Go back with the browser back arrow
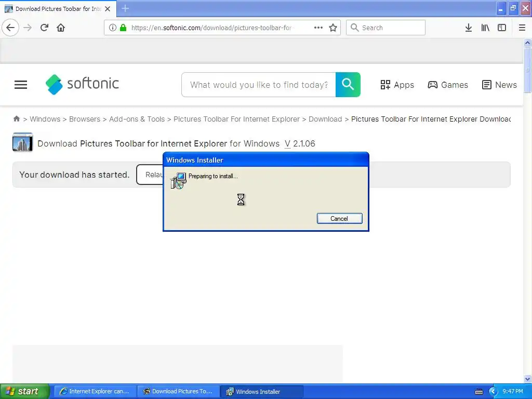 [10, 28]
